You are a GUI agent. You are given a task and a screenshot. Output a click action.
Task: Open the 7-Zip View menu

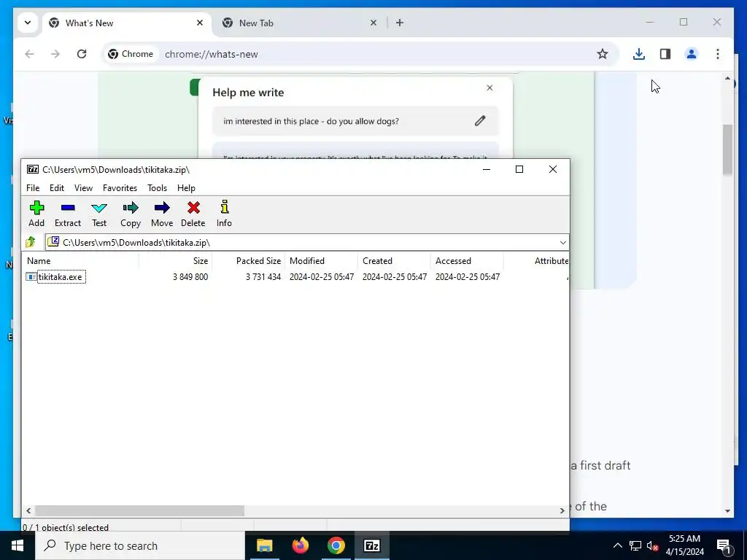tap(83, 188)
